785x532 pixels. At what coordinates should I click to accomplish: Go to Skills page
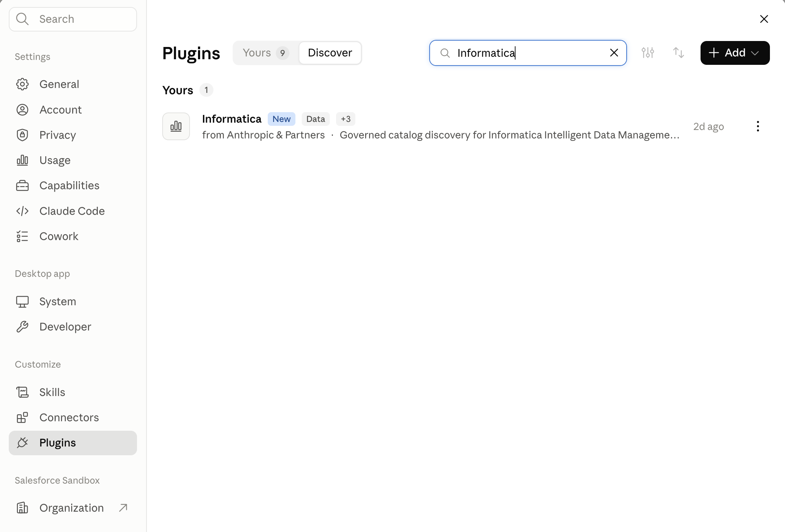73,392
